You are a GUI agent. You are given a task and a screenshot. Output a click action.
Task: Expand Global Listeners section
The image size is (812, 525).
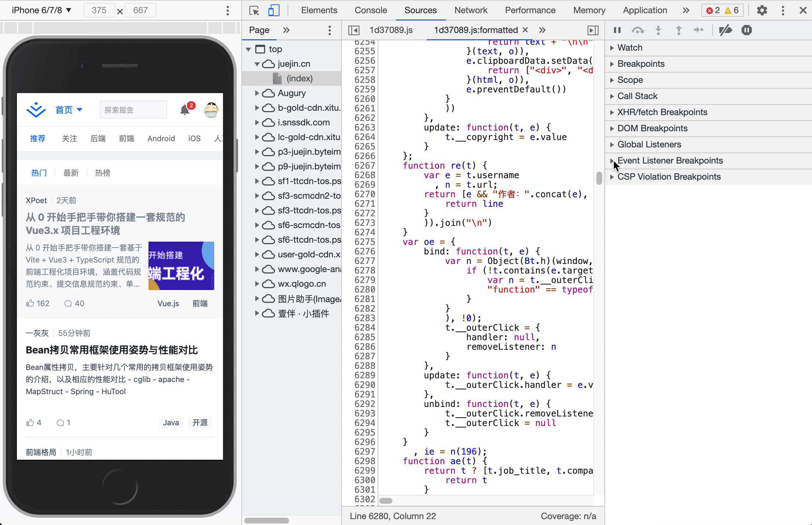(x=709, y=144)
